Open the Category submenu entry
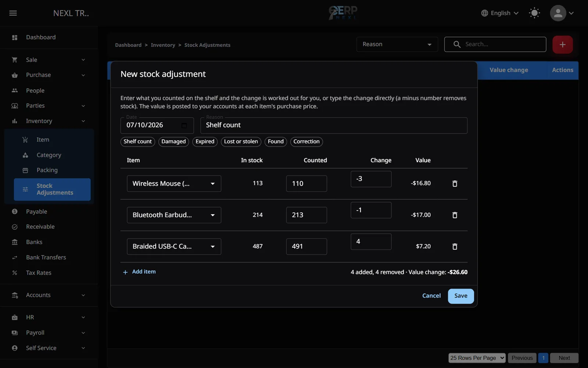The height and width of the screenshot is (368, 588). click(52, 155)
